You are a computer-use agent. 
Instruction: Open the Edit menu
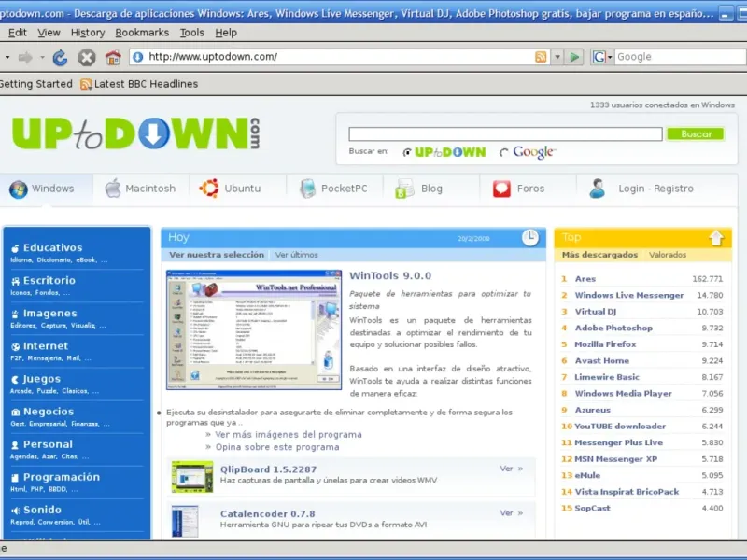tap(17, 33)
